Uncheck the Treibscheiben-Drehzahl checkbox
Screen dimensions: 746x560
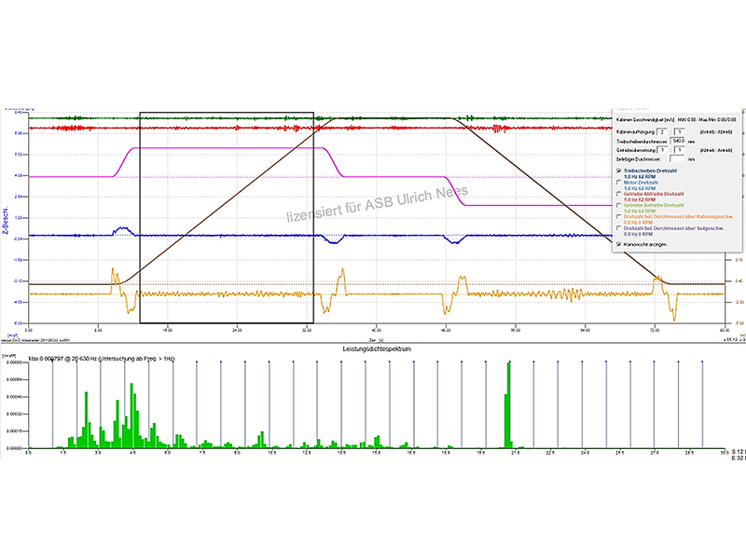tap(616, 171)
